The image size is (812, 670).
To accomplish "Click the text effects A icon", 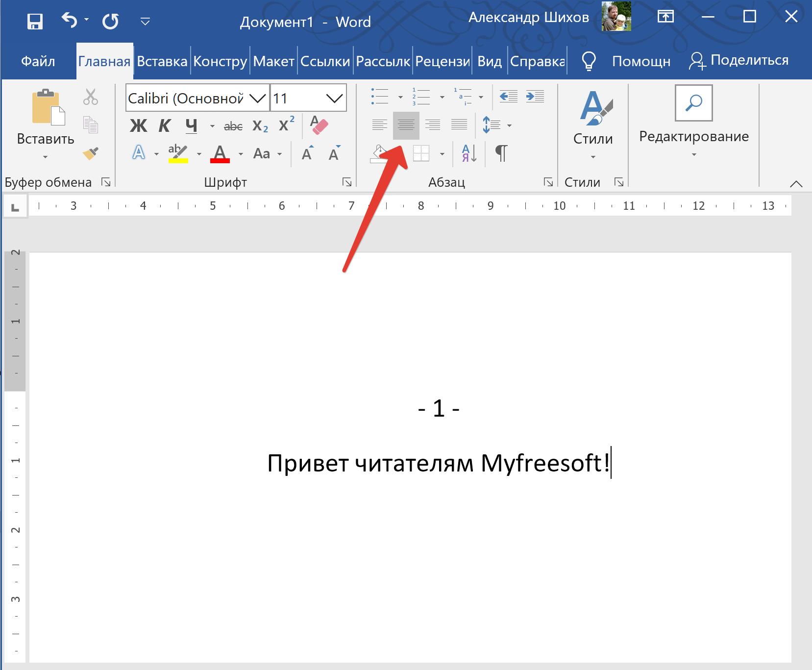I will point(139,153).
